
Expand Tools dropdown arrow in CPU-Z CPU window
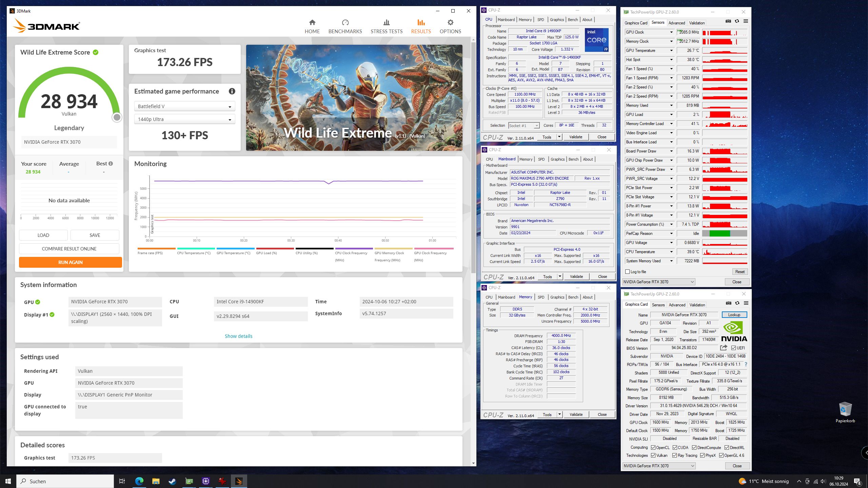click(x=559, y=137)
